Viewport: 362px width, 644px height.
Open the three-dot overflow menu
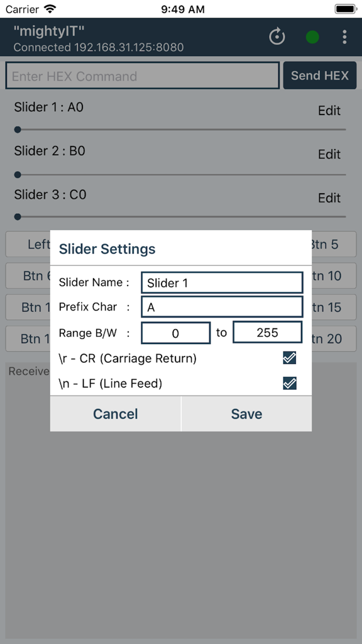click(344, 36)
